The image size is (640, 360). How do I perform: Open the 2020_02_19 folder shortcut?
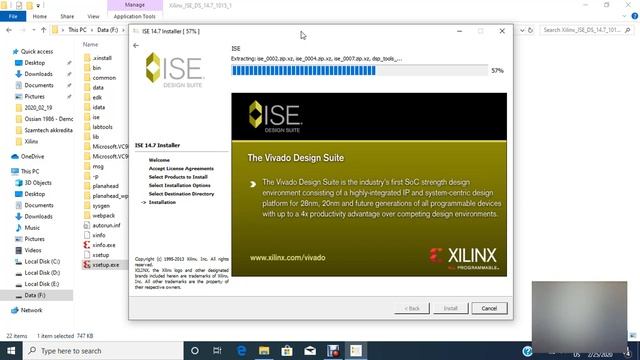coord(38,108)
